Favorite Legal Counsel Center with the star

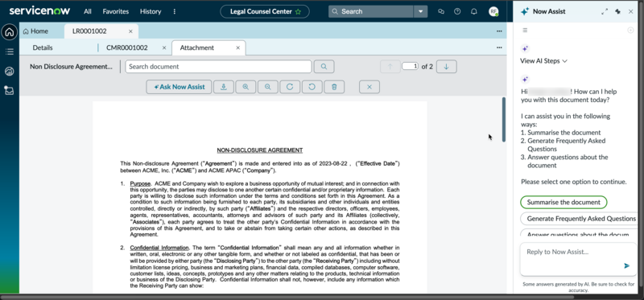298,12
